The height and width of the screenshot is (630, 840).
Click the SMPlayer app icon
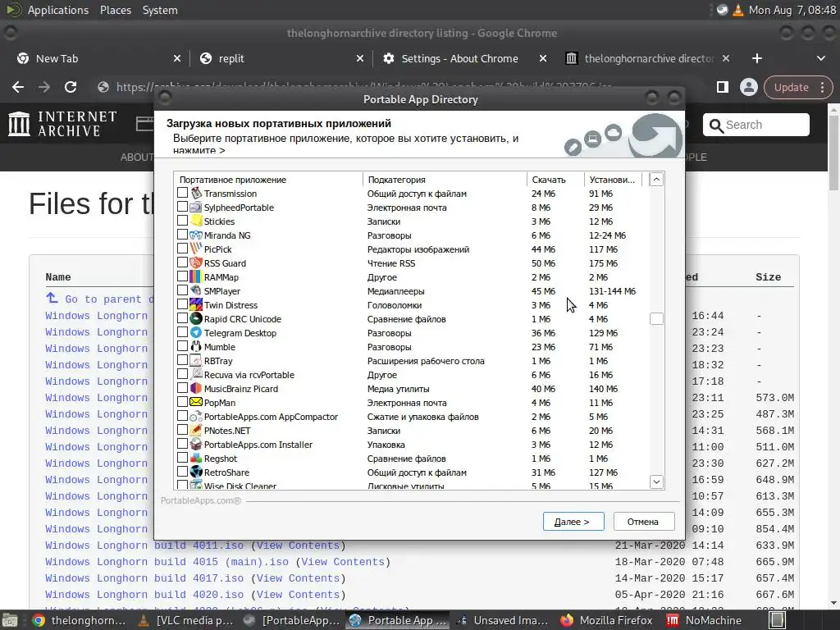[x=196, y=291]
